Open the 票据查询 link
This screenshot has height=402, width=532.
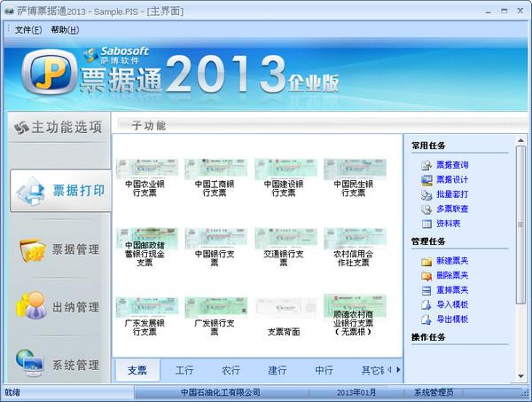tap(452, 165)
